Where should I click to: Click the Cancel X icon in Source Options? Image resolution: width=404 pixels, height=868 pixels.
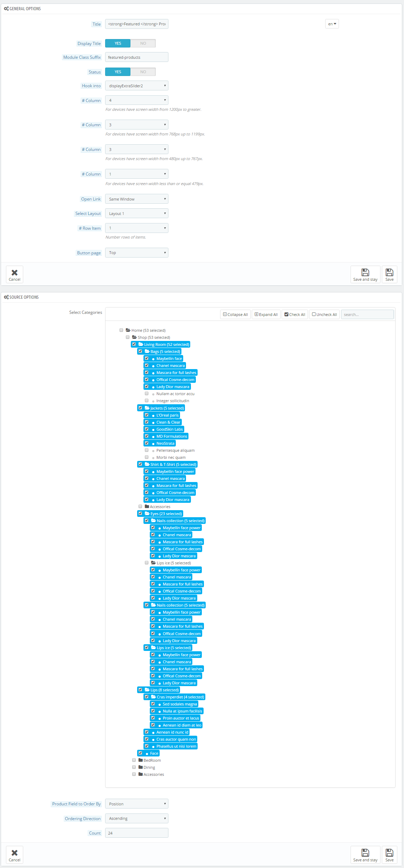[x=14, y=853]
